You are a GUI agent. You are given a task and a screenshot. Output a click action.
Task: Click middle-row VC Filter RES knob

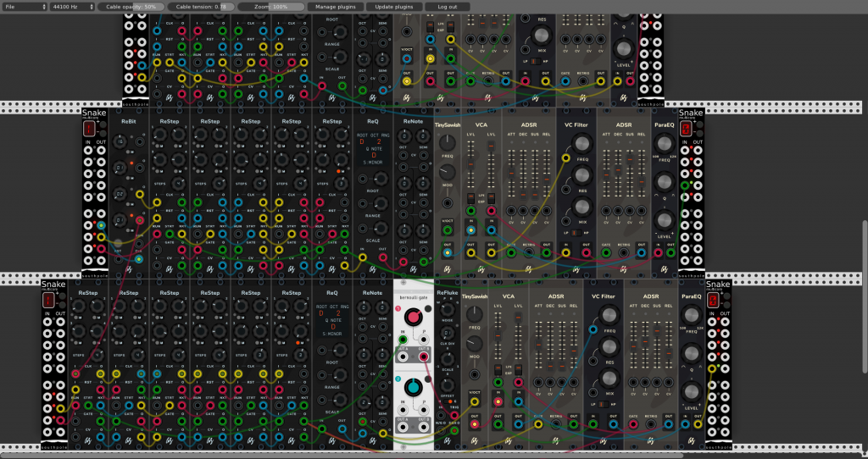click(581, 175)
